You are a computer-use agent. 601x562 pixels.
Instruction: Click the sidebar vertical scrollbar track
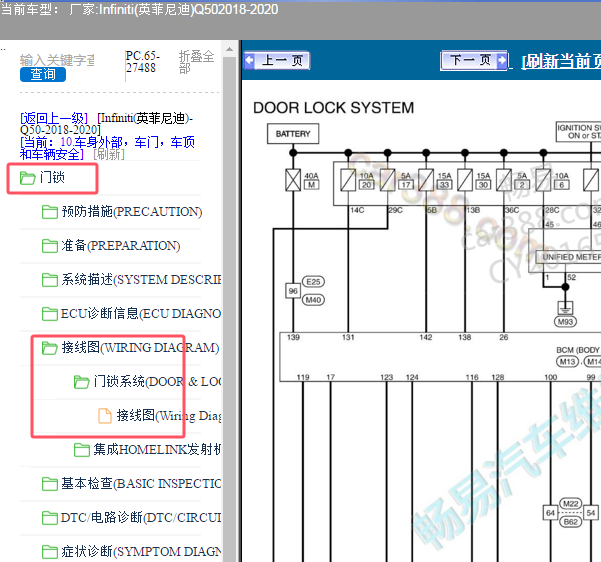tap(229, 307)
